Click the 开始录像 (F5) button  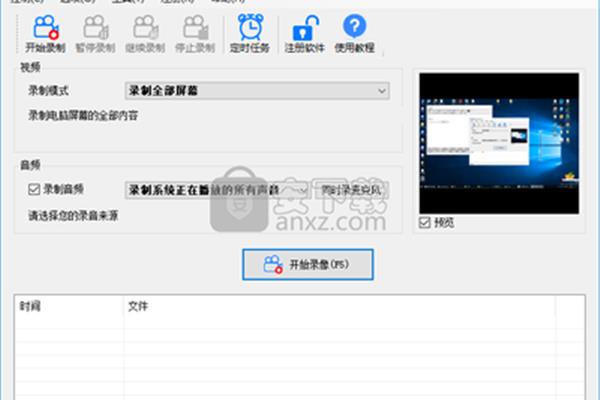click(308, 264)
